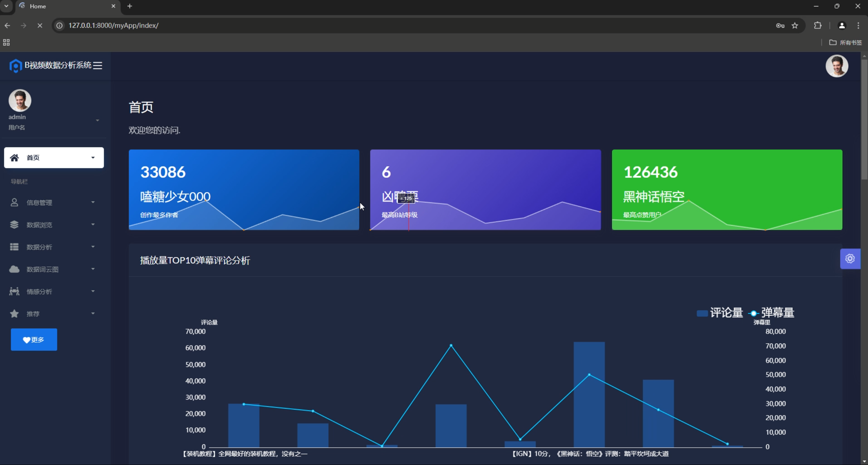This screenshot has width=868, height=465.
Task: Bookmark page with star icon
Action: pos(795,25)
